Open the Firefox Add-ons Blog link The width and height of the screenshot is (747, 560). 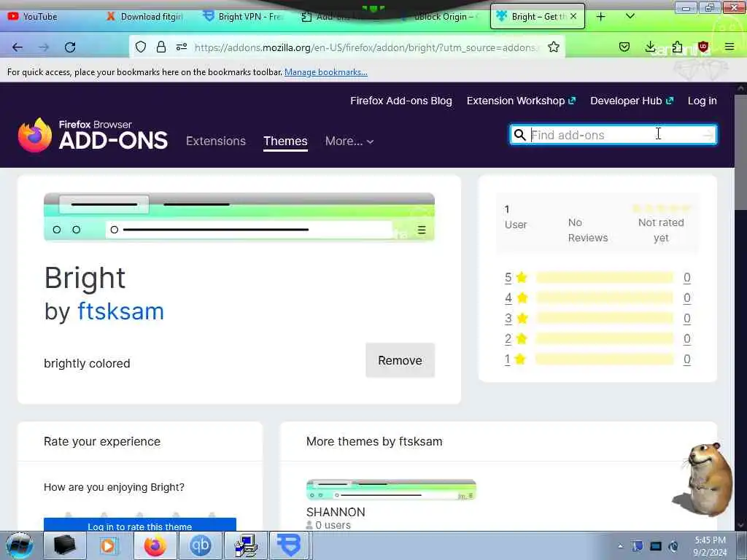(401, 101)
